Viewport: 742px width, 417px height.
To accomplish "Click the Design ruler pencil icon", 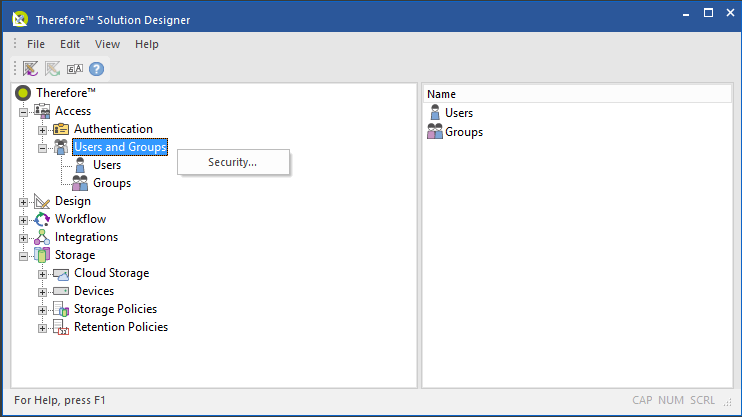I will [42, 201].
